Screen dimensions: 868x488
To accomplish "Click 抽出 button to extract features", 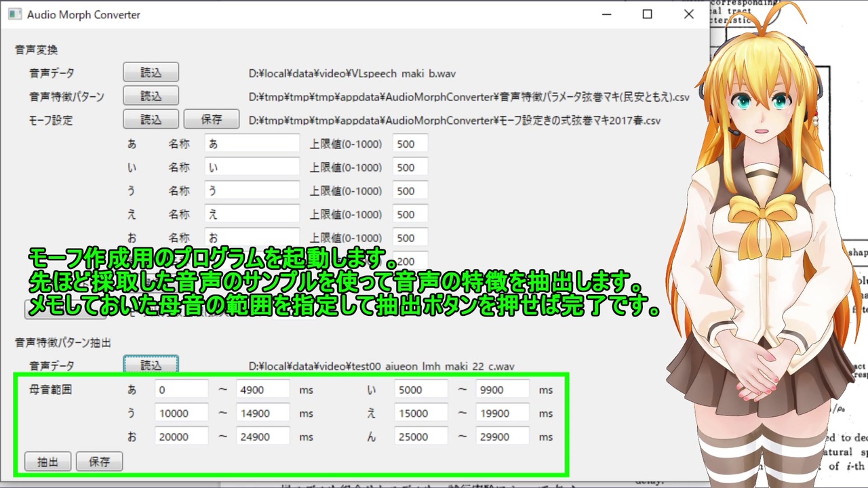I will point(47,462).
